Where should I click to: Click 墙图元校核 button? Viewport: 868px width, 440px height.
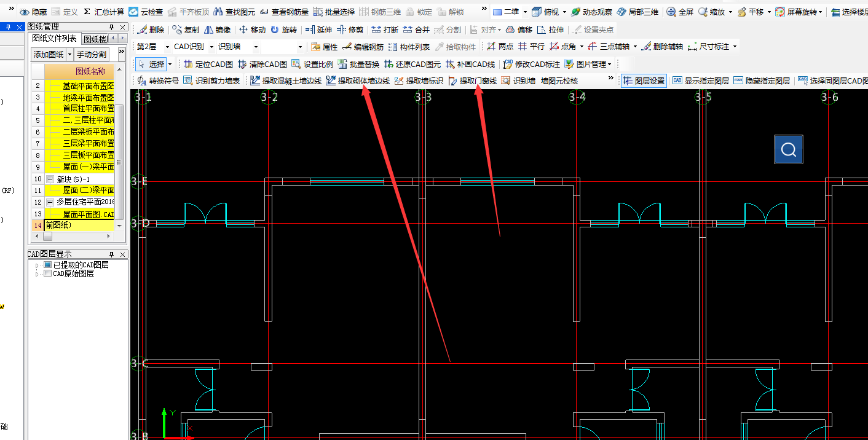click(x=559, y=81)
